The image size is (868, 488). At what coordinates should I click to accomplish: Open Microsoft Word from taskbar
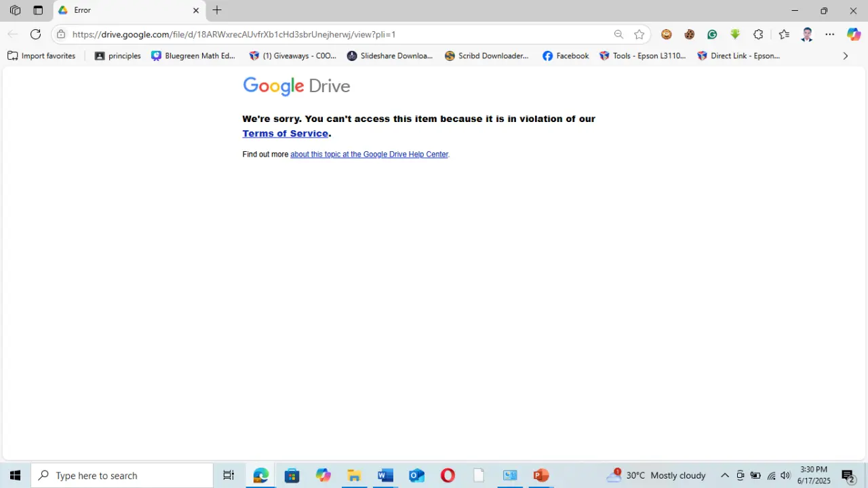[385, 476]
